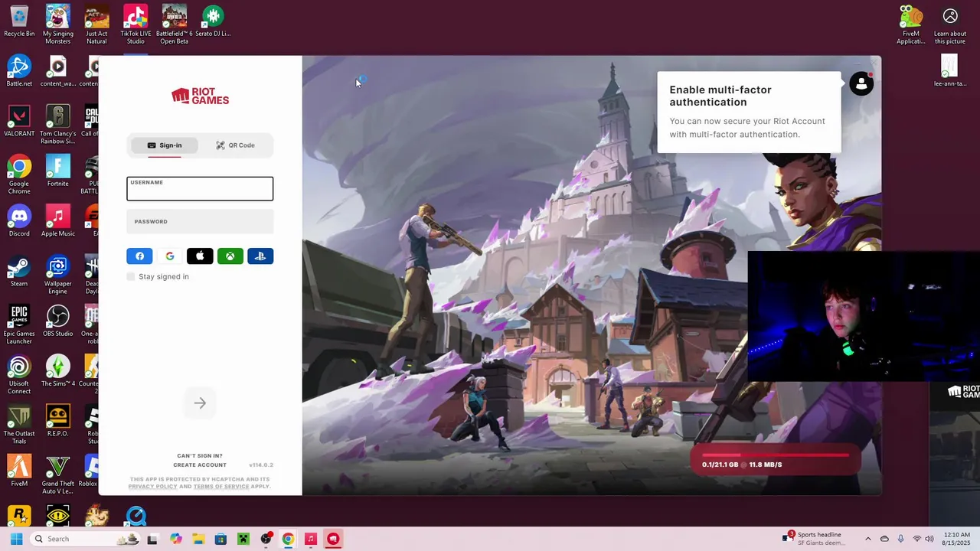Sign in with Xbox
The width and height of the screenshot is (980, 551).
click(230, 256)
